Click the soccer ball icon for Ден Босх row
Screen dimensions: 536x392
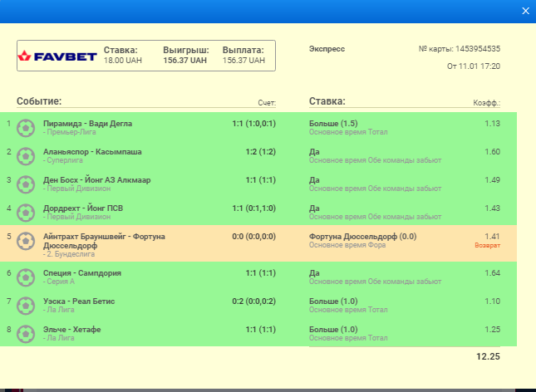27,184
